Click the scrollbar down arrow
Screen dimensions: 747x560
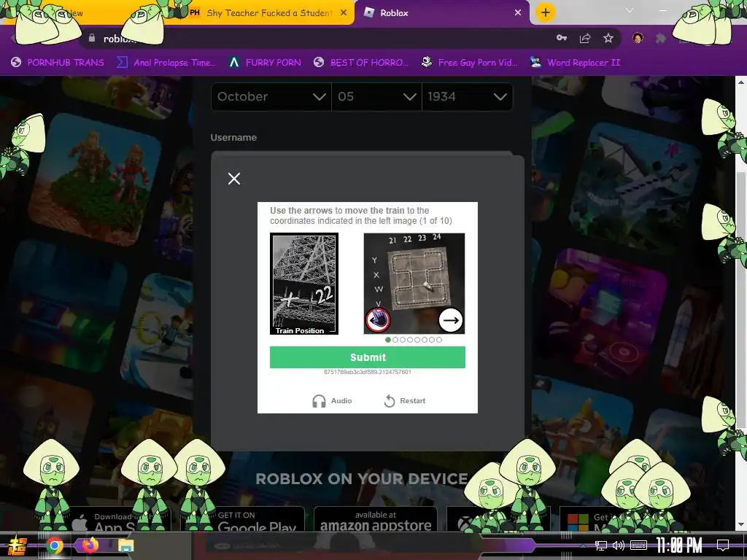coord(741,525)
